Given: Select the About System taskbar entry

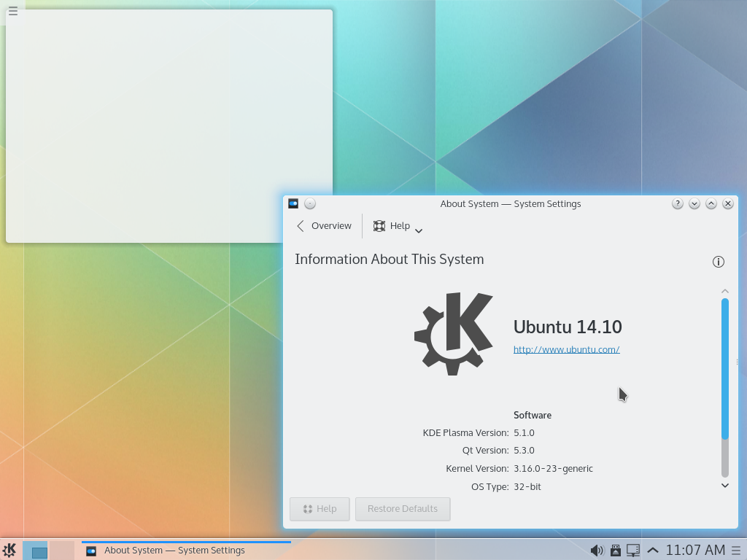Looking at the screenshot, I should (x=186, y=551).
